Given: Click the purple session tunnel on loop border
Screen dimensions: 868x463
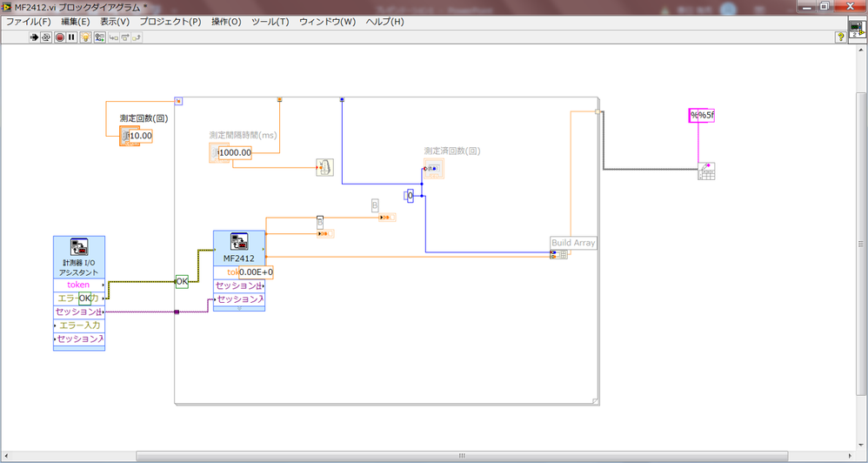Looking at the screenshot, I should coord(177,312).
